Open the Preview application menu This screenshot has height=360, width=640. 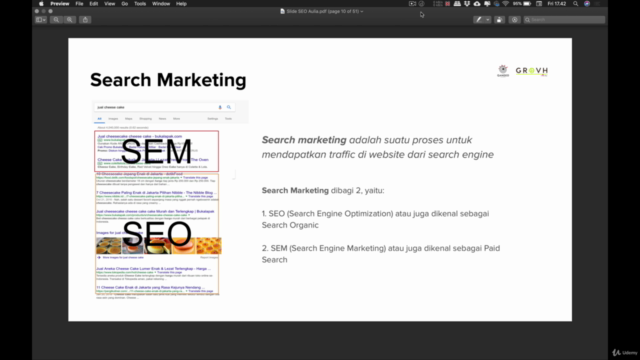pyautogui.click(x=60, y=4)
